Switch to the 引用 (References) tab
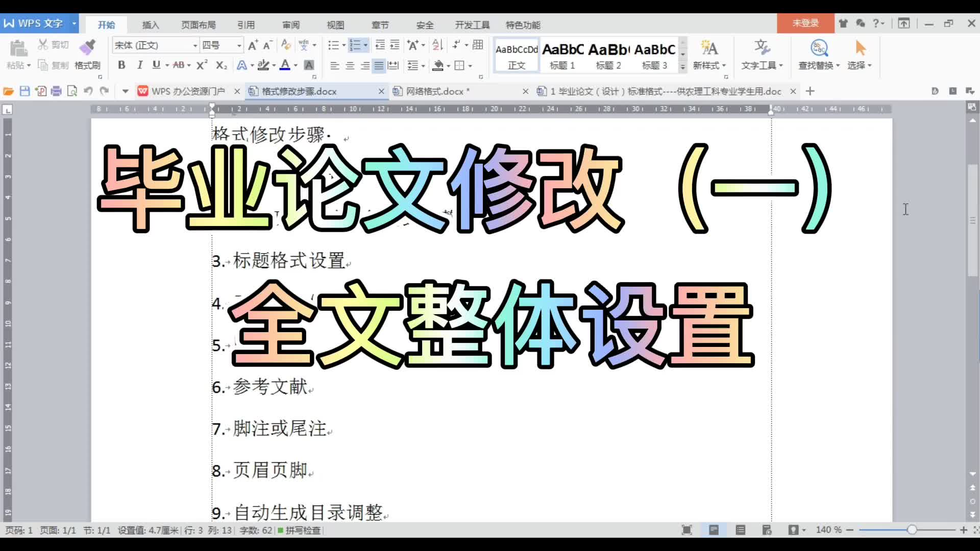Image resolution: width=980 pixels, height=551 pixels. pos(246,25)
